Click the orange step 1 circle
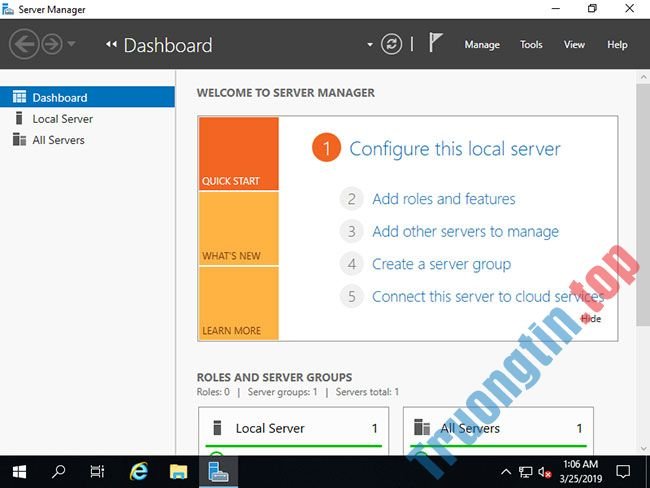This screenshot has width=650, height=488. pos(326,148)
